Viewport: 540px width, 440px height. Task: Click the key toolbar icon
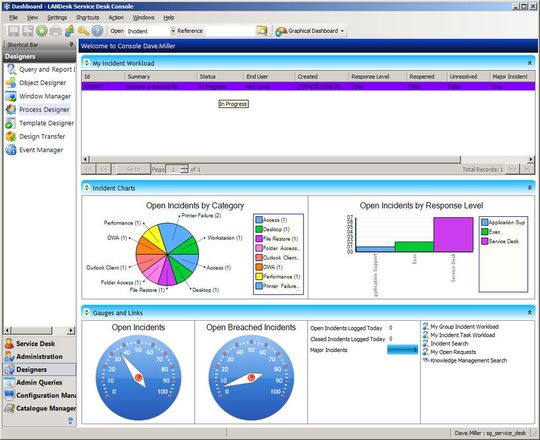(x=83, y=31)
